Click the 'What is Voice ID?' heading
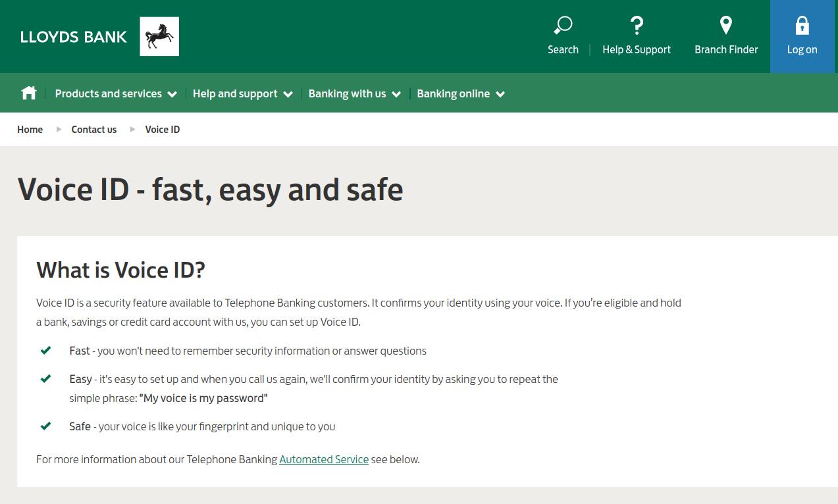838x504 pixels. [x=121, y=270]
